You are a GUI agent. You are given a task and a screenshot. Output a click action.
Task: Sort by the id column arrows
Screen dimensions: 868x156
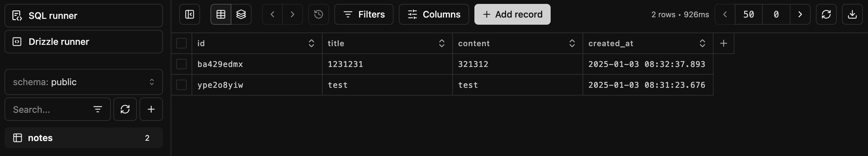click(x=311, y=43)
